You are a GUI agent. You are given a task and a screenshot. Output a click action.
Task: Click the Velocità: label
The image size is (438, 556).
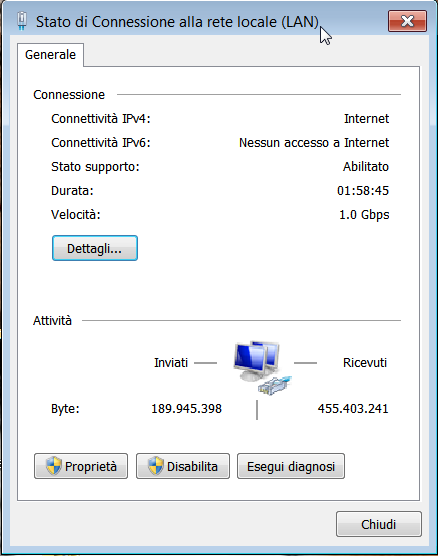click(x=76, y=215)
